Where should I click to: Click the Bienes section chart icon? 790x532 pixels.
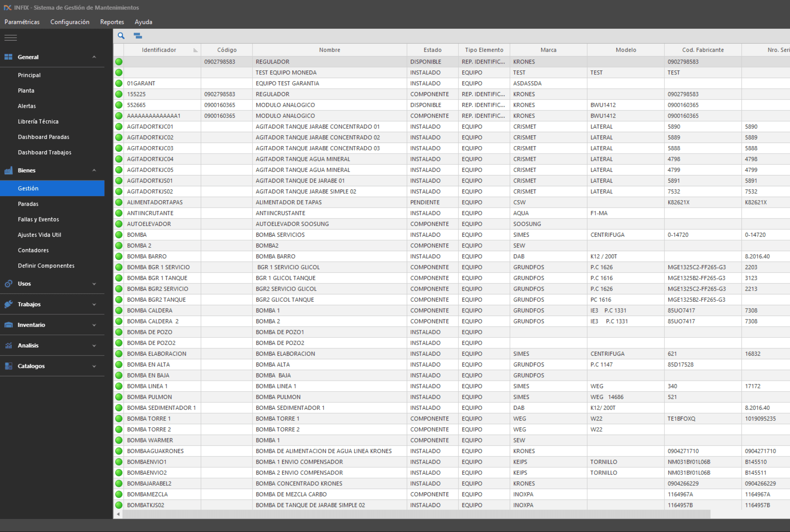click(8, 170)
